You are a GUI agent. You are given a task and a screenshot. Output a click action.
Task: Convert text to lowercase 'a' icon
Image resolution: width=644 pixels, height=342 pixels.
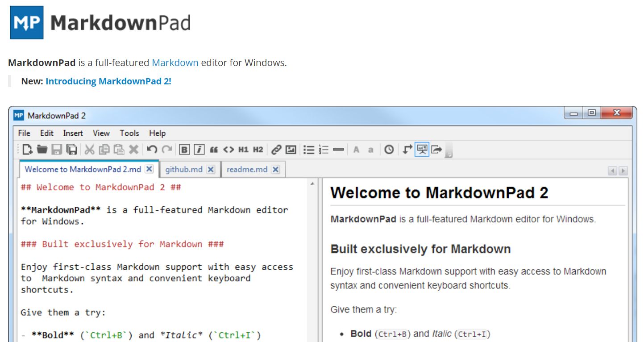tap(370, 150)
